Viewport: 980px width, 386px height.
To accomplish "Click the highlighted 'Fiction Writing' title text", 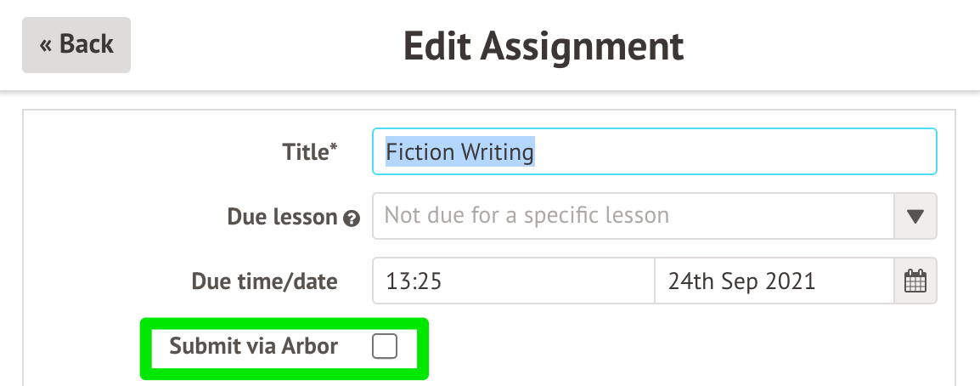I will click(459, 152).
